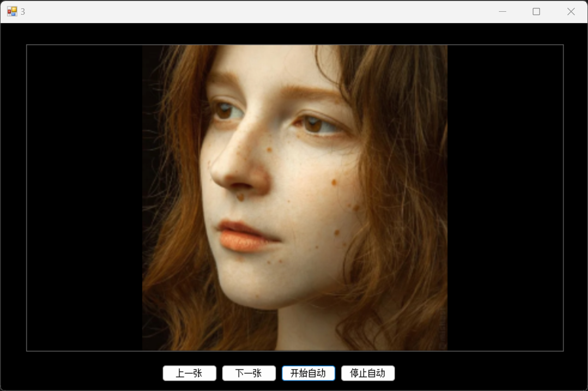
Task: Click black margin right of the photo
Action: coord(504,197)
